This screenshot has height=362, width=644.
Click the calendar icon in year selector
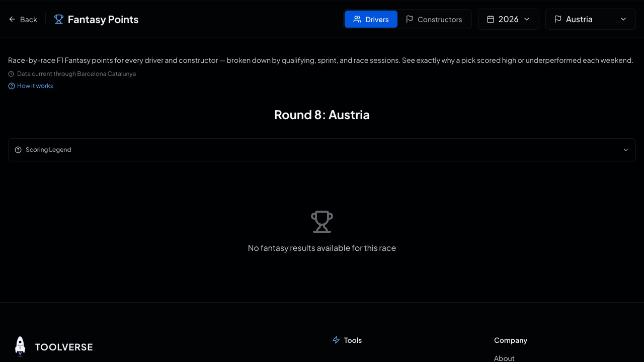pos(491,19)
